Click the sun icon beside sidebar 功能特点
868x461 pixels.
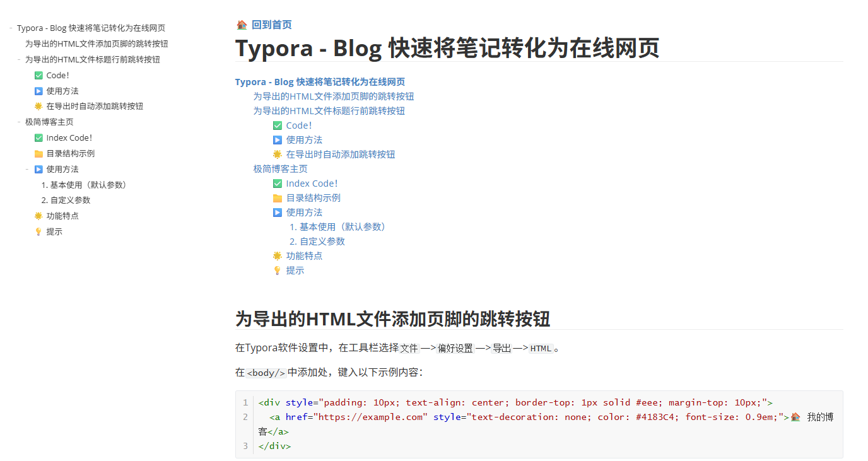38,216
